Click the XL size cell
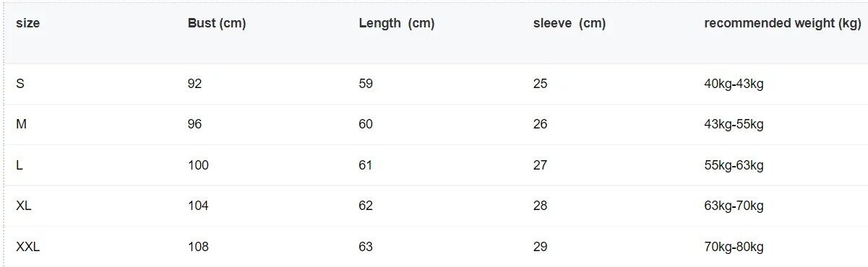 tap(24, 206)
